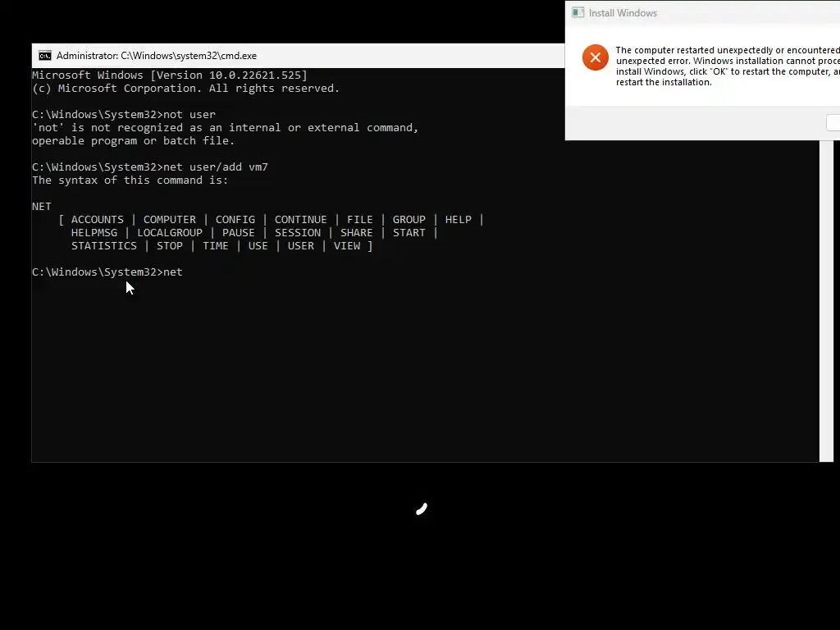Click the HELPMSG keyword in NET syntax
840x630 pixels.
tap(94, 233)
